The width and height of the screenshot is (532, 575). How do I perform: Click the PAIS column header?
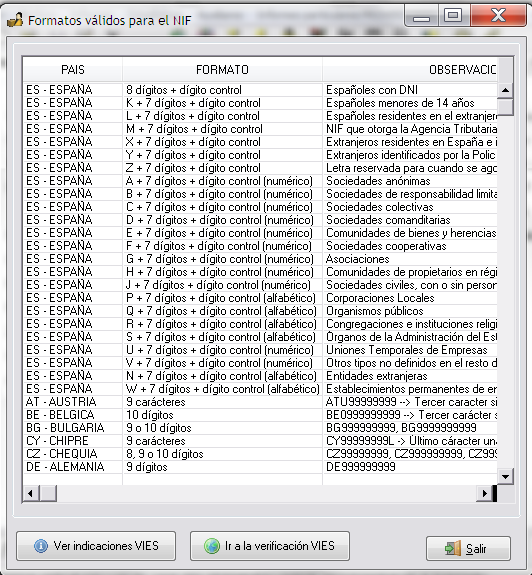click(x=73, y=70)
